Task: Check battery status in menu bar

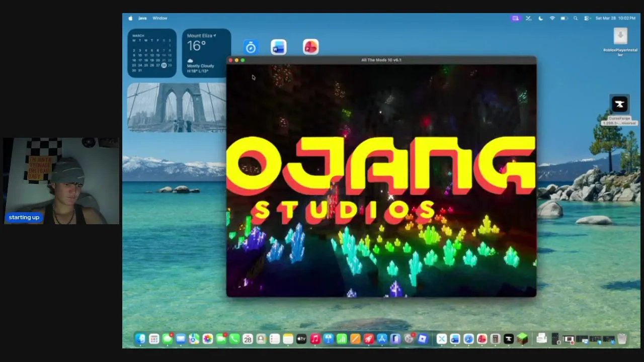Action: (564, 18)
